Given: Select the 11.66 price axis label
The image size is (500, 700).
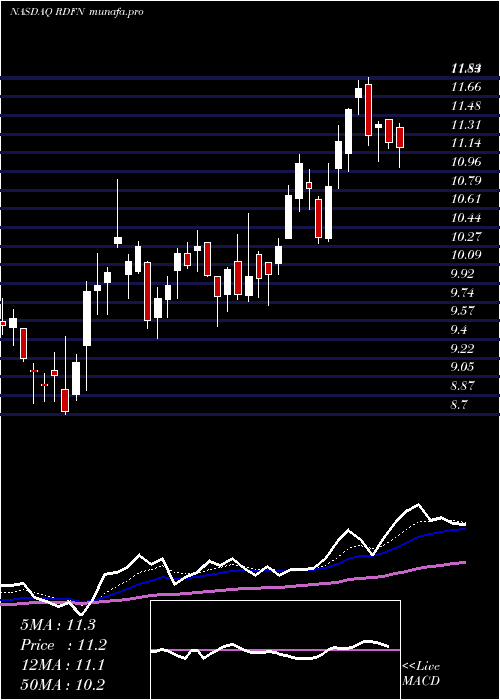Looking at the screenshot, I should point(466,87).
